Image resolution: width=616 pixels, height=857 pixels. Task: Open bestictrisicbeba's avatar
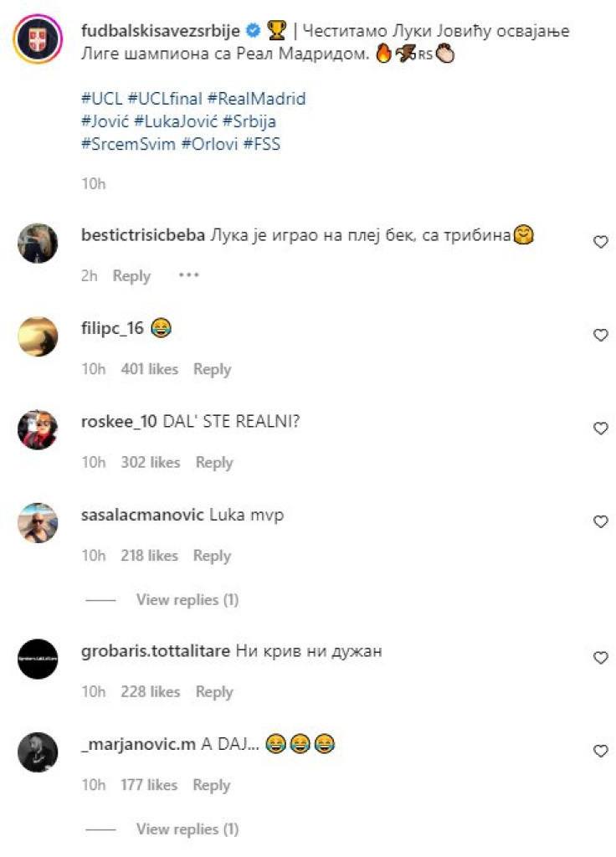[x=38, y=244]
